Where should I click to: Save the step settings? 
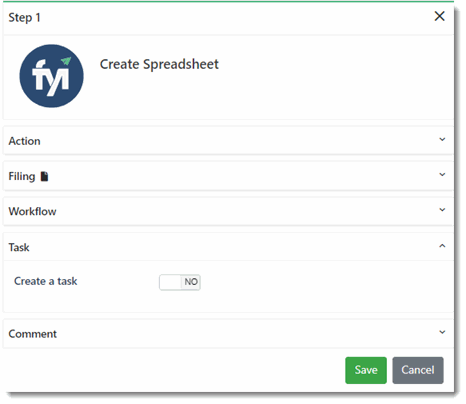click(366, 370)
